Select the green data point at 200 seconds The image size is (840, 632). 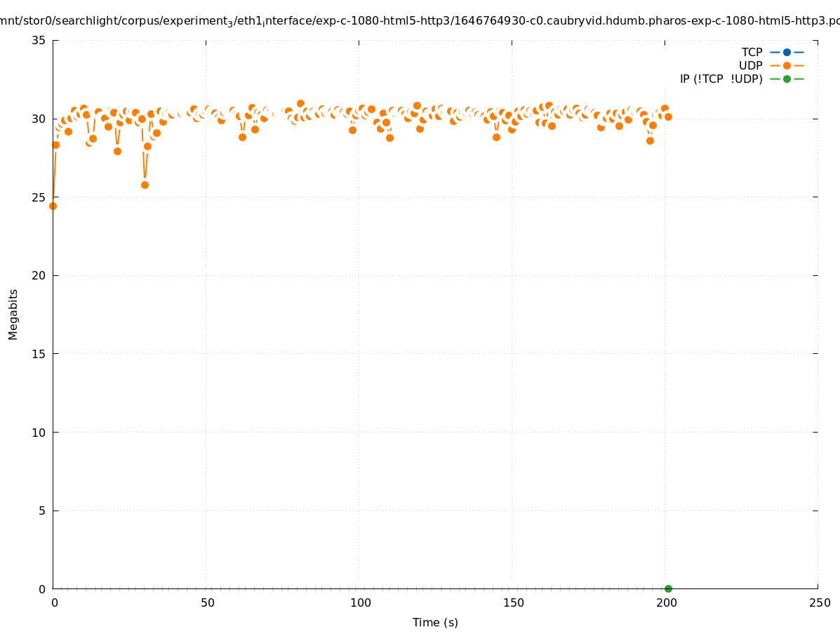[668, 588]
